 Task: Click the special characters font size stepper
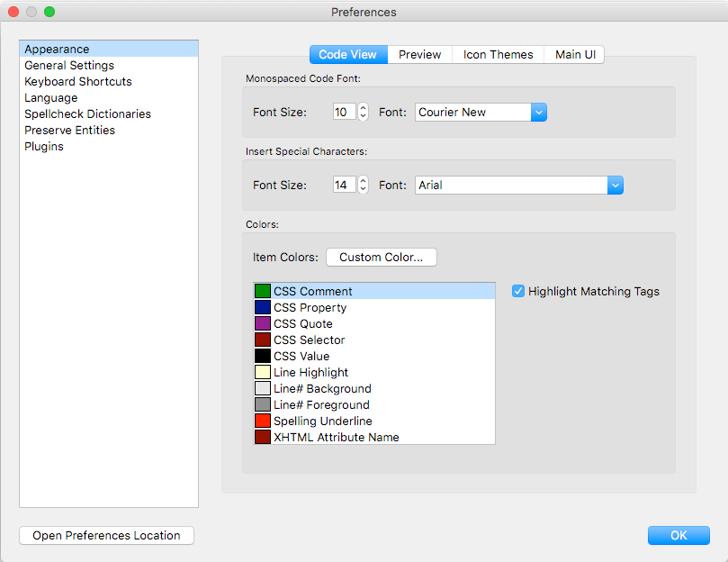(x=363, y=185)
